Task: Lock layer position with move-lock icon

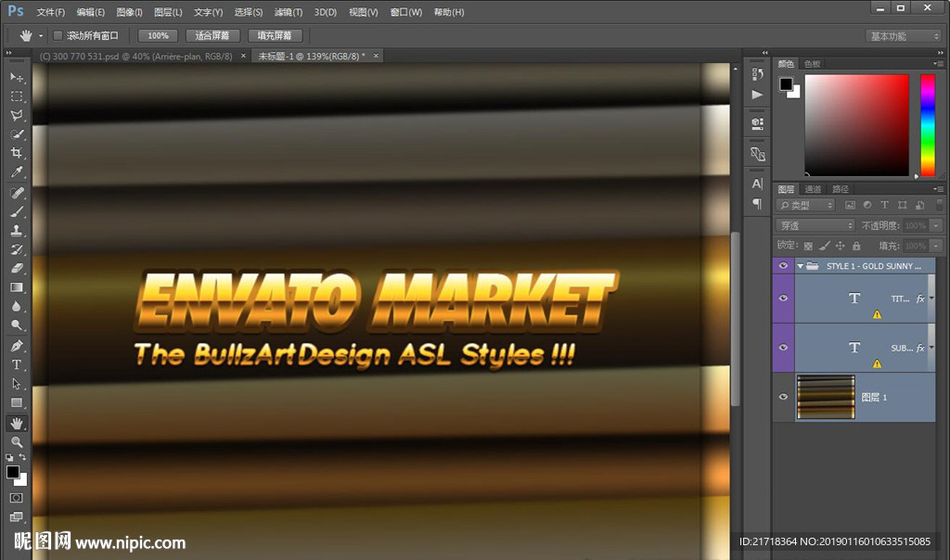Action: [840, 246]
